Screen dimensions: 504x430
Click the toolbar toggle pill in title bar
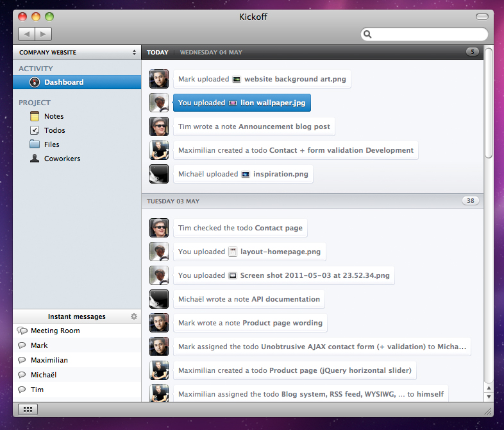pyautogui.click(x=482, y=17)
